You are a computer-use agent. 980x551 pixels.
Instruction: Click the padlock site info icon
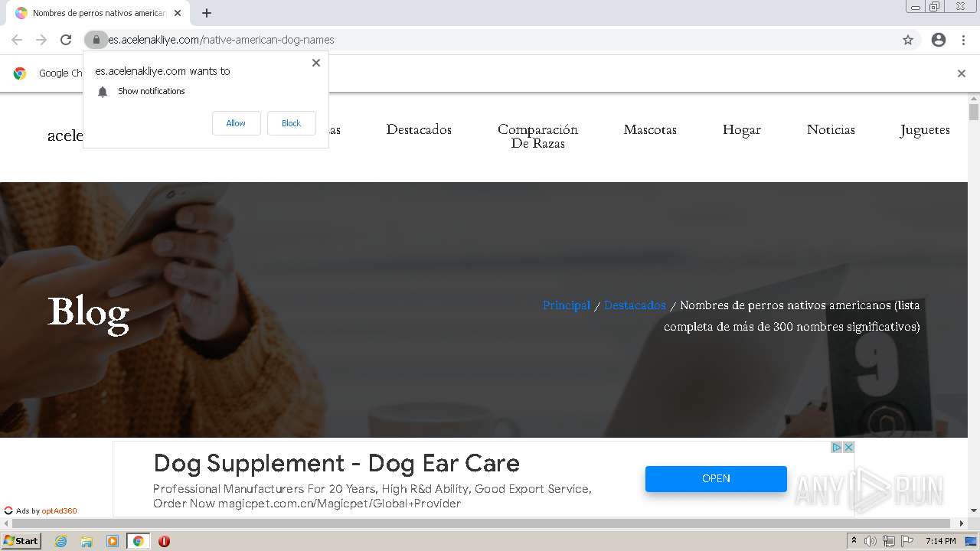[96, 40]
